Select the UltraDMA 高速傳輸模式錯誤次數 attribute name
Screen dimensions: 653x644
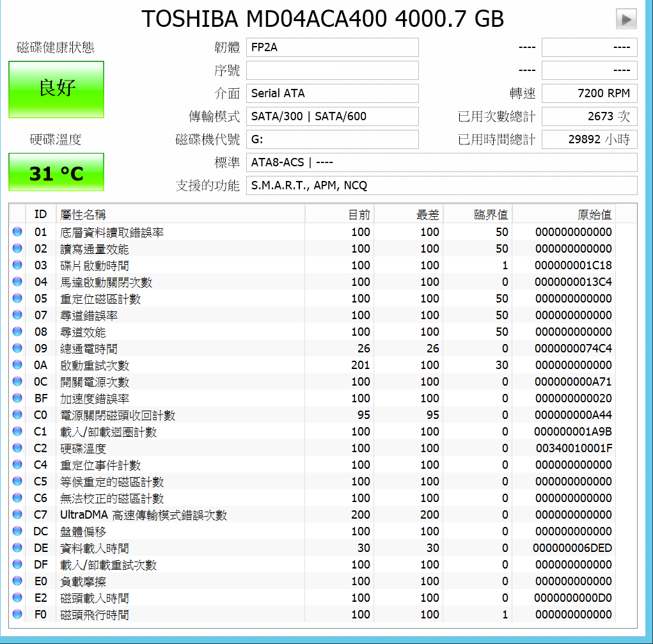point(144,515)
